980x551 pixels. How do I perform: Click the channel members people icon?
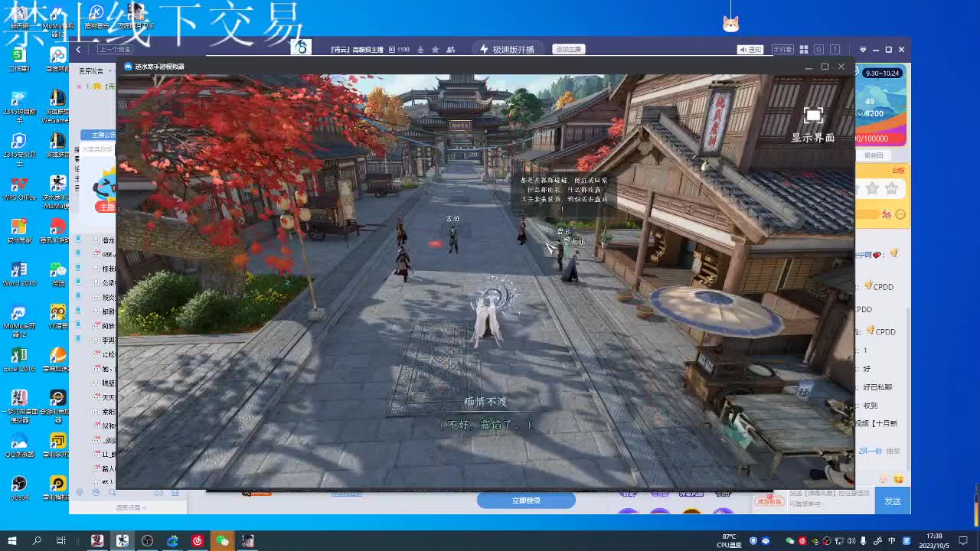coord(450,49)
